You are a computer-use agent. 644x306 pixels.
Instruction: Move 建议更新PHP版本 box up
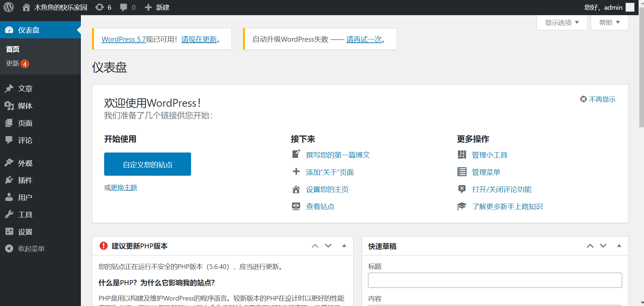point(315,246)
